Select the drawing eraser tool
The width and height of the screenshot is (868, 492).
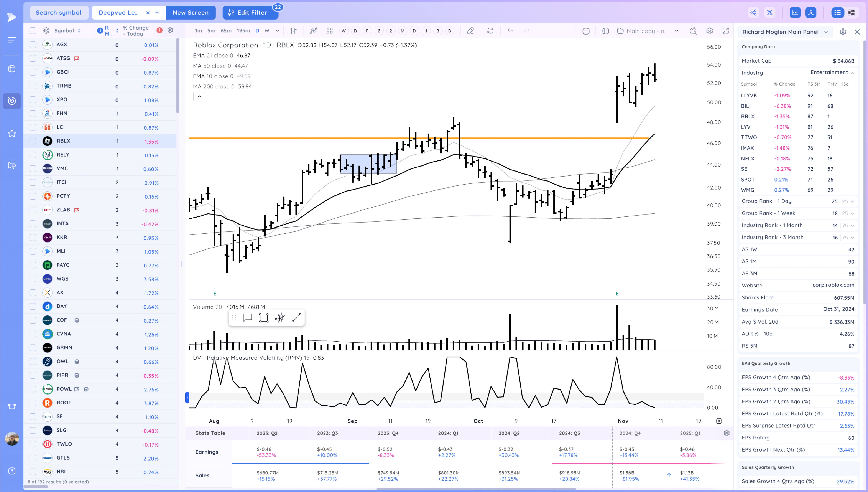pos(470,31)
